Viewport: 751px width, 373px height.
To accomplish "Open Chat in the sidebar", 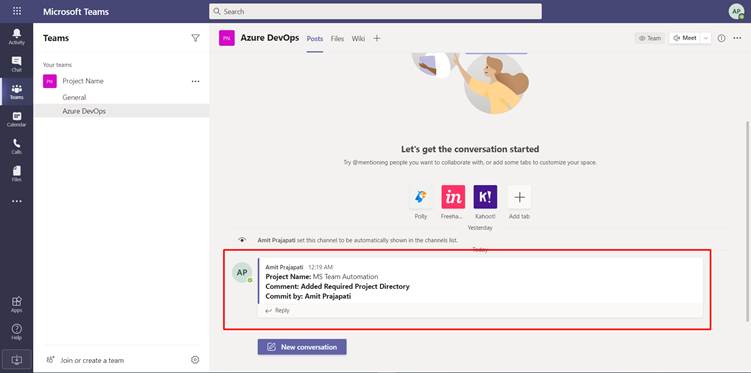I will tap(17, 64).
